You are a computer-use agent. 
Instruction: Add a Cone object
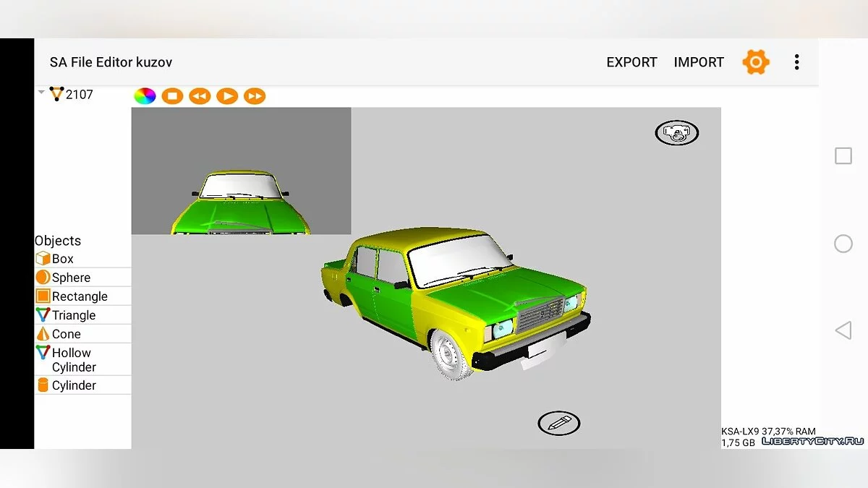66,334
